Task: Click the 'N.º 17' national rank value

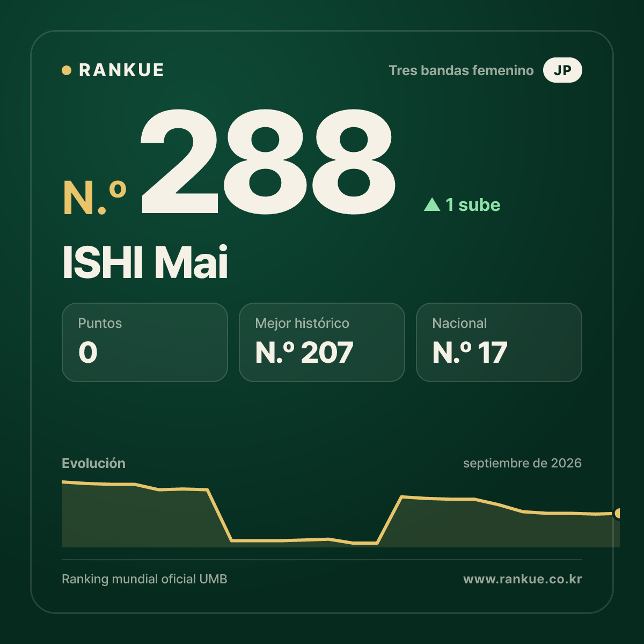Action: pos(470,353)
